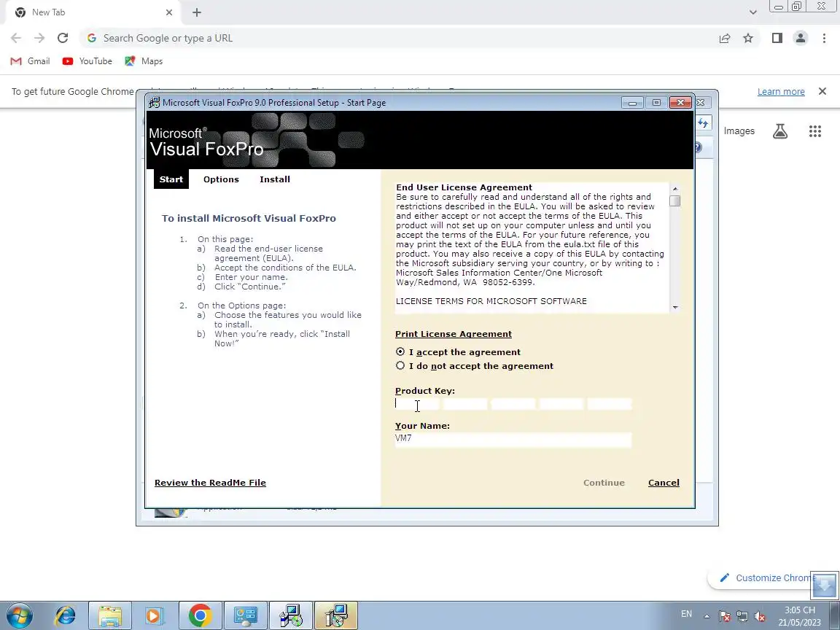
Task: Toggle Chrome side panel icon
Action: point(777,38)
